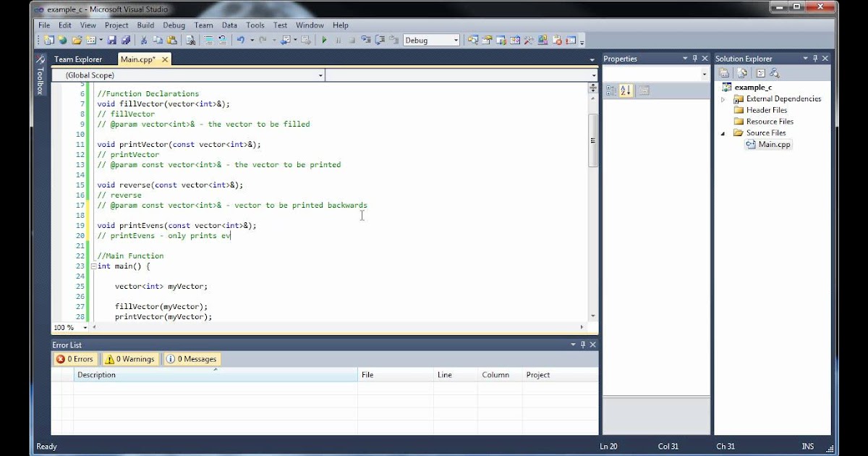This screenshot has height=456, width=868.
Task: Expand the External Dependencies node
Action: coord(723,99)
